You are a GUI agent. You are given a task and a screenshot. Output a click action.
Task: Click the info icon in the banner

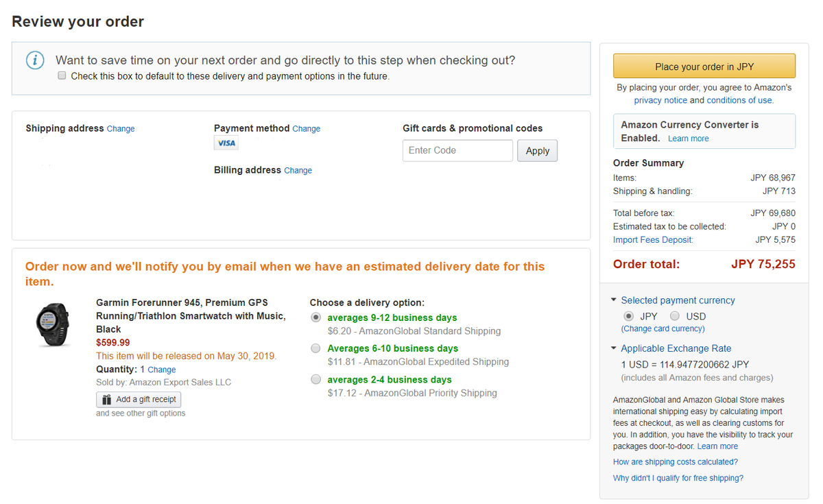point(35,60)
